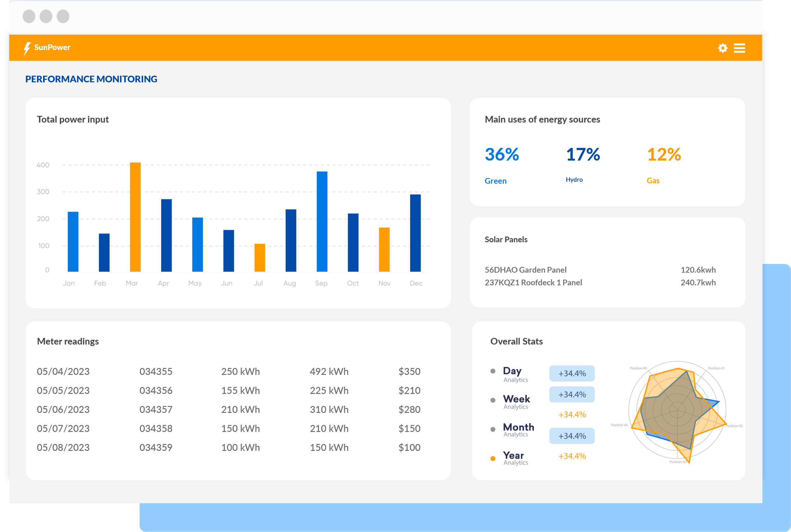Expand the Overall Stats section
This screenshot has height=532, width=791.
[x=516, y=341]
